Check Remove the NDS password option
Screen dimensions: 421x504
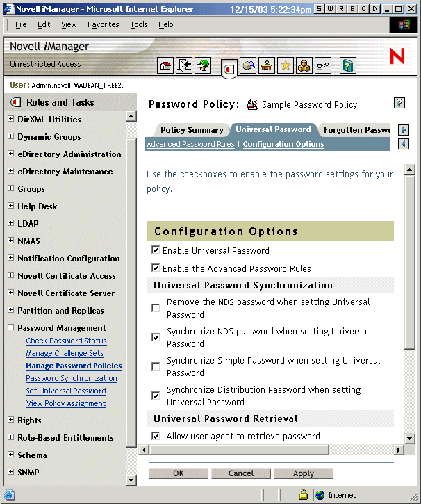(x=156, y=308)
